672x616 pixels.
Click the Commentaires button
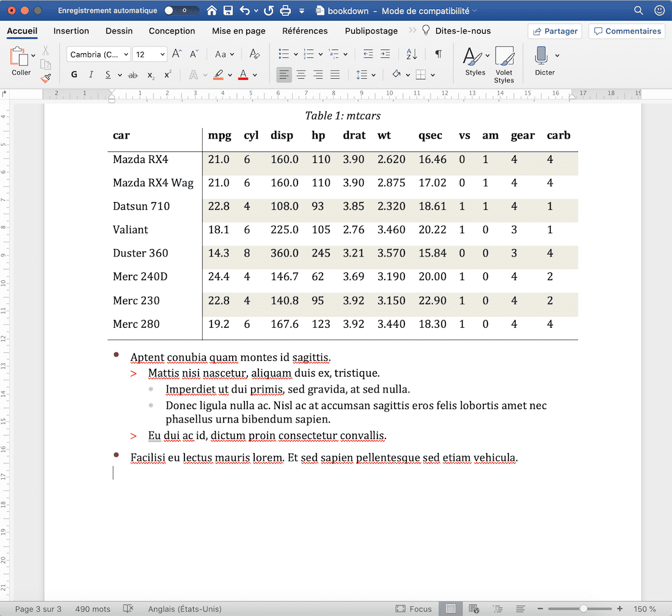(627, 31)
